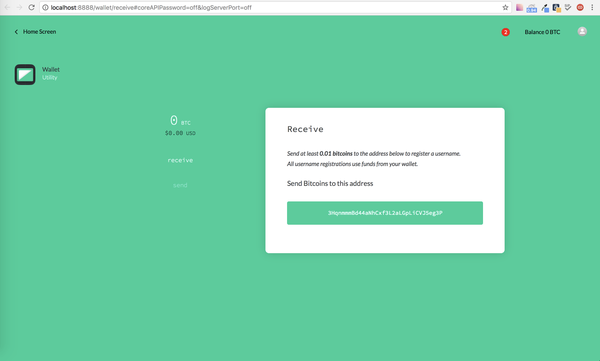Viewport: 600px width, 361px height.
Task: Open the blue badge graph extension icon
Action: click(532, 8)
